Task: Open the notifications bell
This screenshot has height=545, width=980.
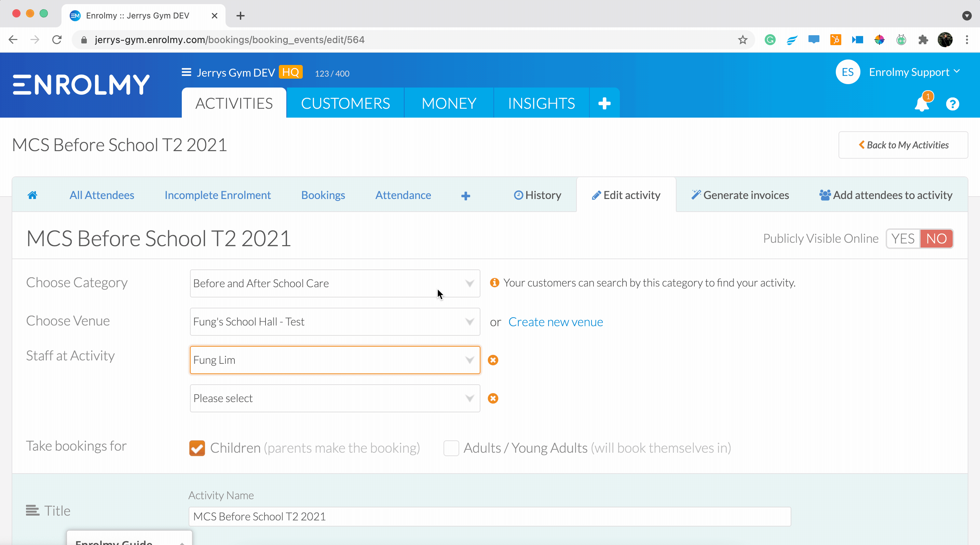Action: click(x=922, y=104)
